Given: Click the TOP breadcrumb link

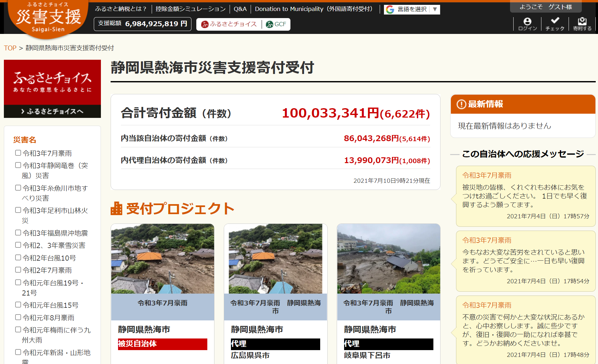Looking at the screenshot, I should [10, 48].
